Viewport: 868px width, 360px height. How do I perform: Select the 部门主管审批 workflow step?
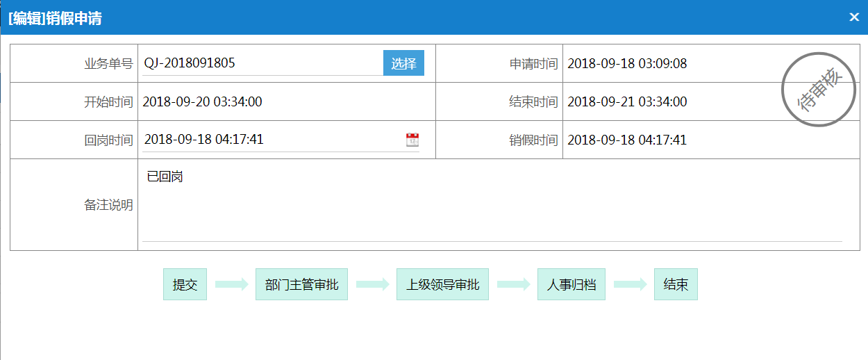(301, 284)
